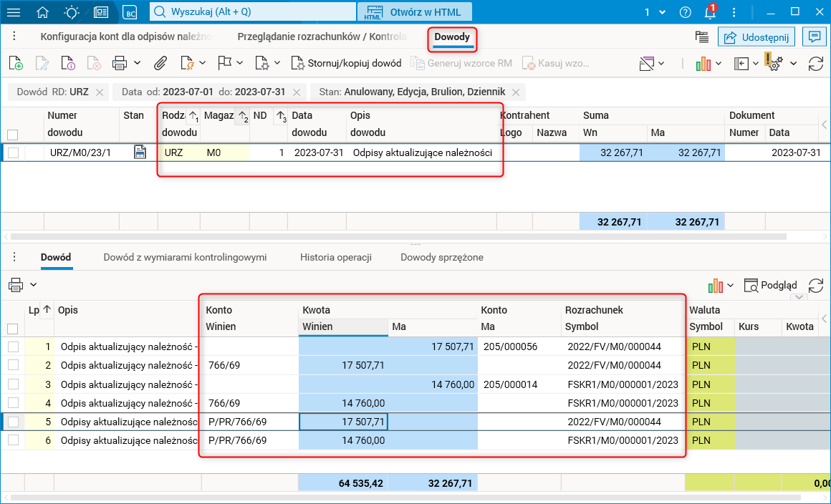Switch to Historia operacji tab
The image size is (831, 504).
click(335, 257)
